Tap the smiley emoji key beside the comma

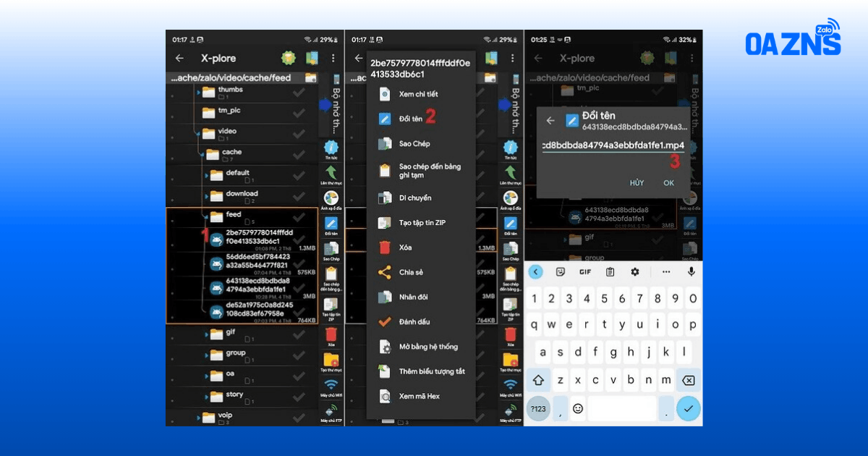click(577, 408)
